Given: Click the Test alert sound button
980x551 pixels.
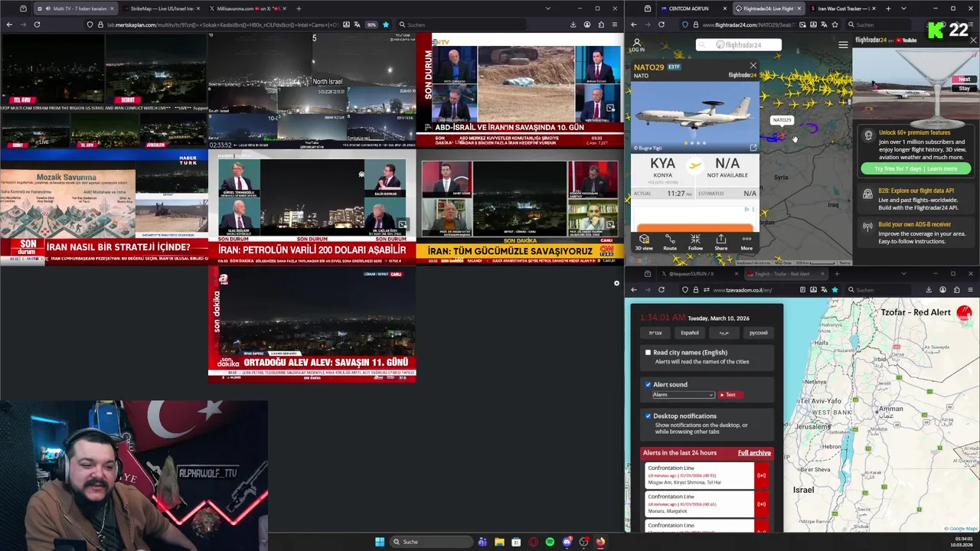Looking at the screenshot, I should (x=730, y=395).
